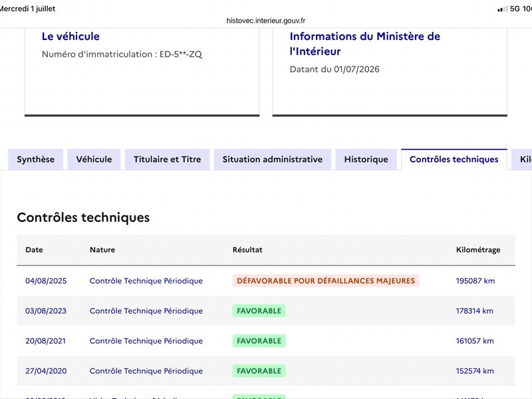Click the registration number ED-5**-ZQ text
The height and width of the screenshot is (399, 532).
[181, 55]
